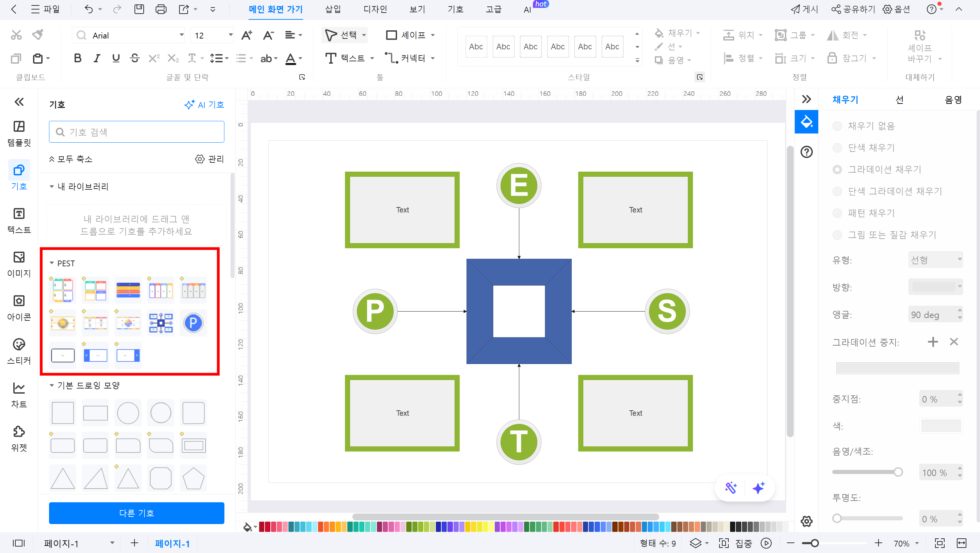
Task: Collapse the PEST library section
Action: tap(52, 263)
